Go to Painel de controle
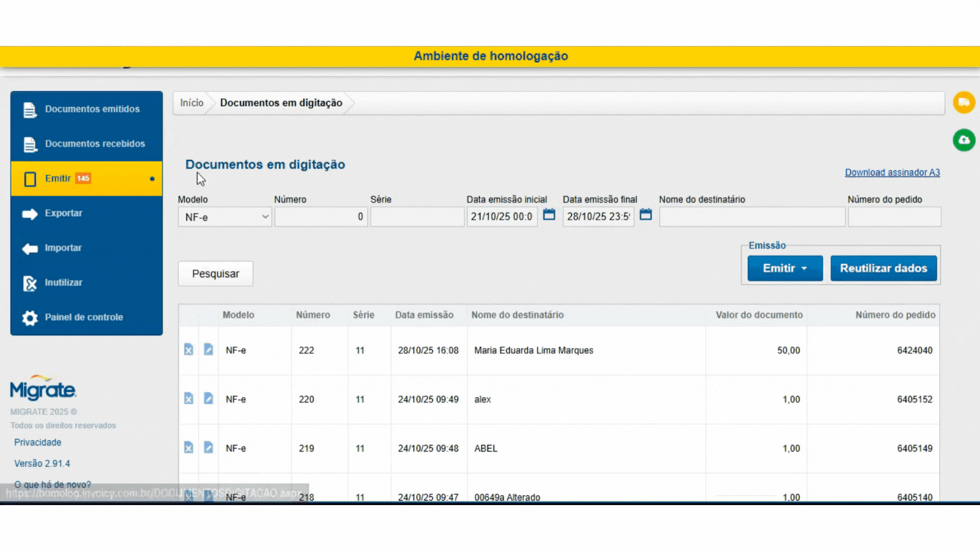980x551 pixels. (x=84, y=317)
